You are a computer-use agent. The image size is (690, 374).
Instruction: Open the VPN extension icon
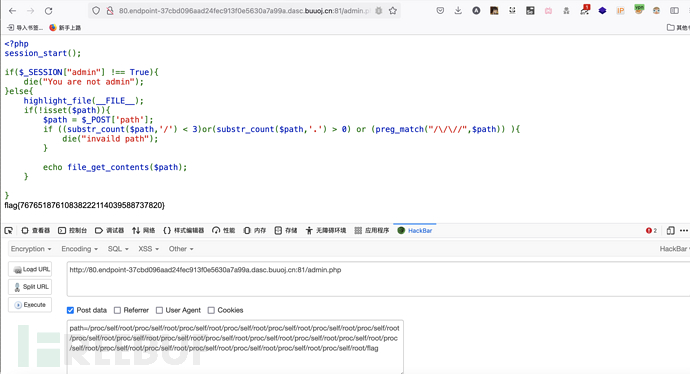(639, 9)
